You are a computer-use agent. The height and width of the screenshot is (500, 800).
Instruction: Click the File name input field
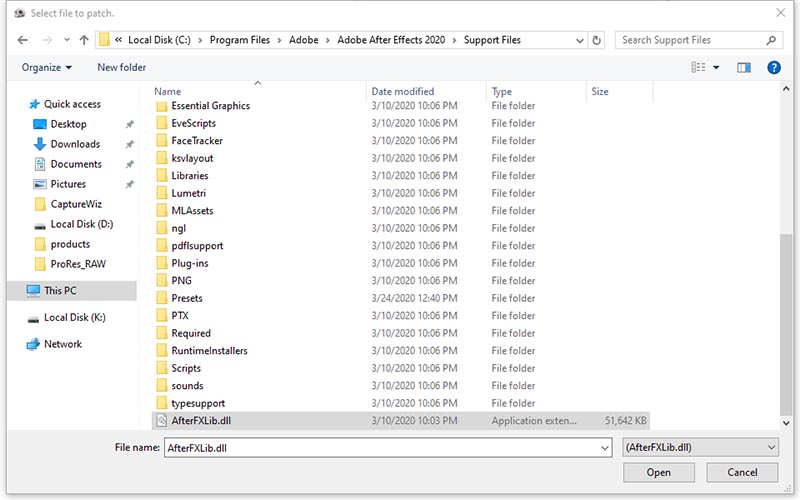tap(388, 448)
